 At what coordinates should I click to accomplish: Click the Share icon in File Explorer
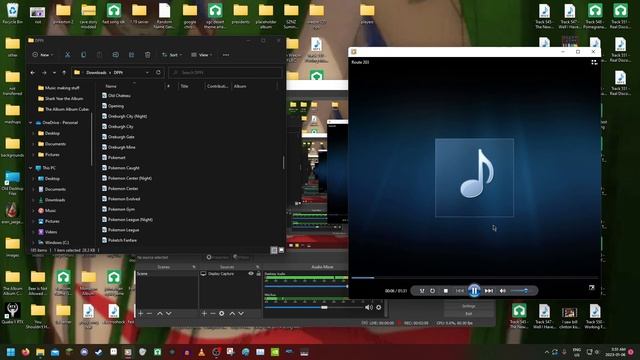point(131,55)
